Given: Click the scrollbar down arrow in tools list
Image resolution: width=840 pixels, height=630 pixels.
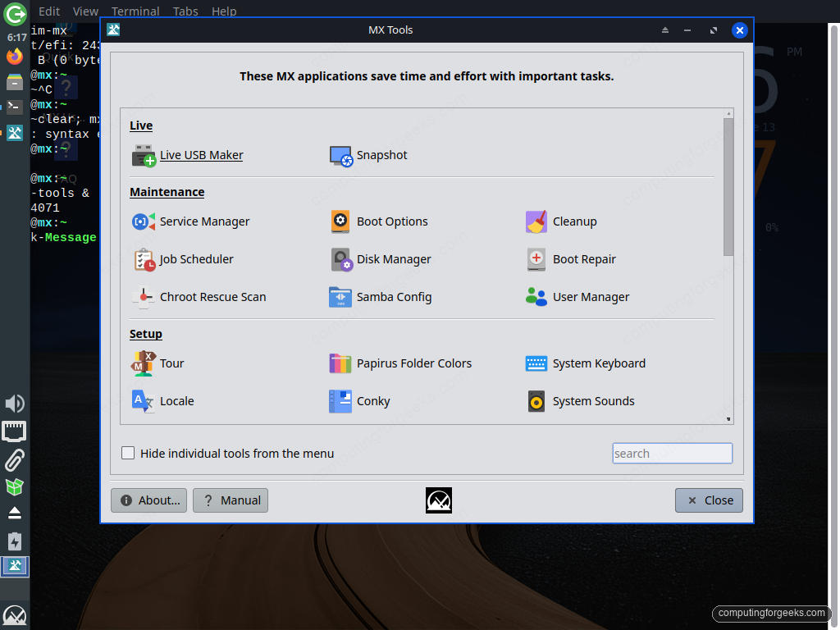Looking at the screenshot, I should [728, 419].
